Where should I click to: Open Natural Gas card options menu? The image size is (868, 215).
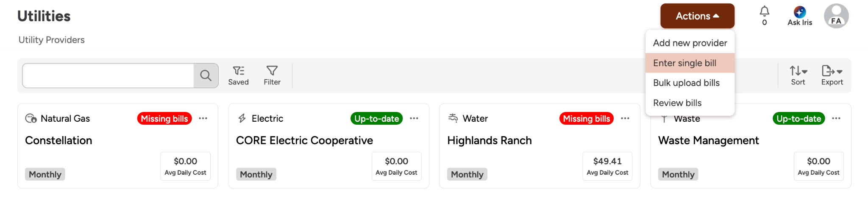[203, 118]
